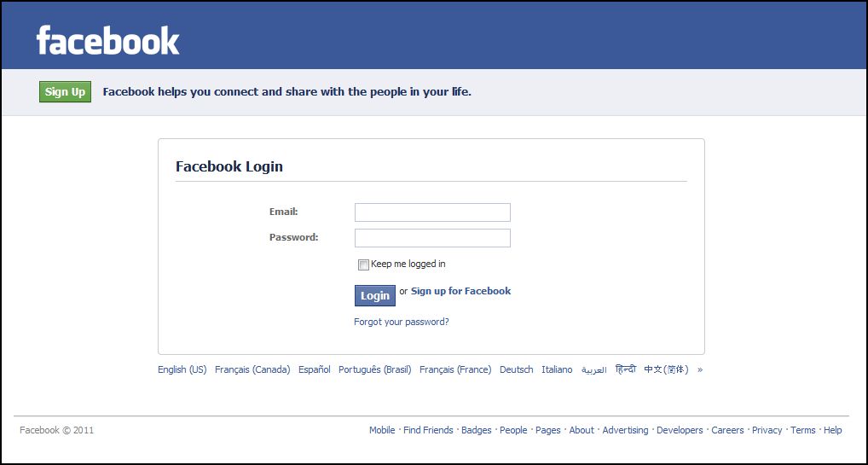Viewport: 868px width, 465px height.
Task: Select the Chinese (Simplified) language link
Action: coord(667,369)
